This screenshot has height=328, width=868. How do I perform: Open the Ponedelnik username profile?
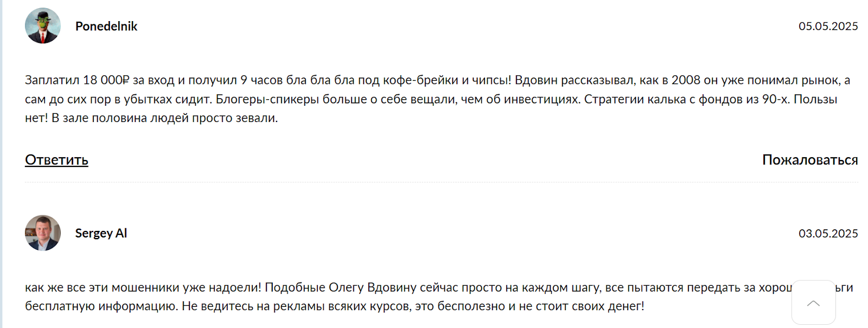point(106,26)
